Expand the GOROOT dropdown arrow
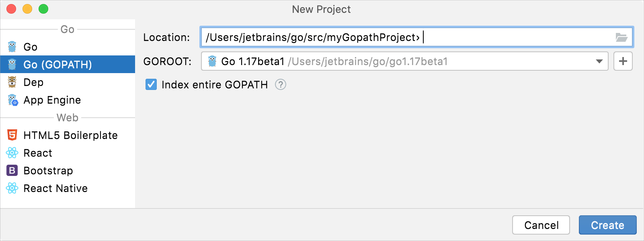The width and height of the screenshot is (644, 241). click(599, 61)
